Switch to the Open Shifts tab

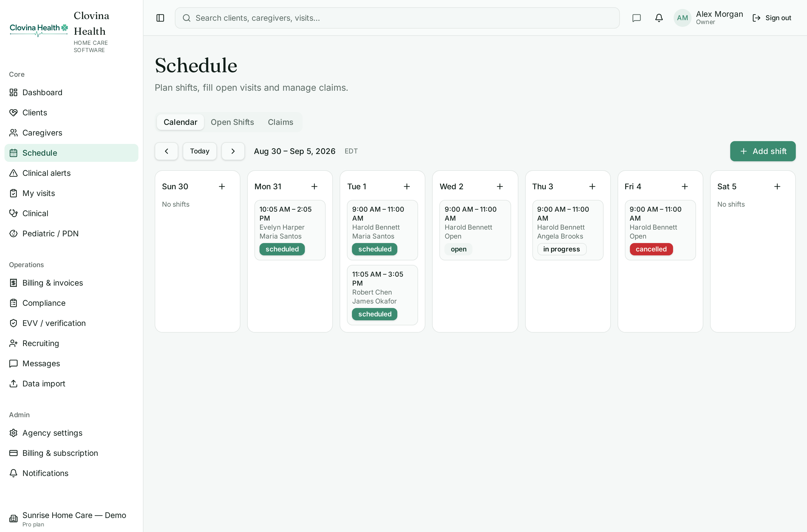point(232,122)
